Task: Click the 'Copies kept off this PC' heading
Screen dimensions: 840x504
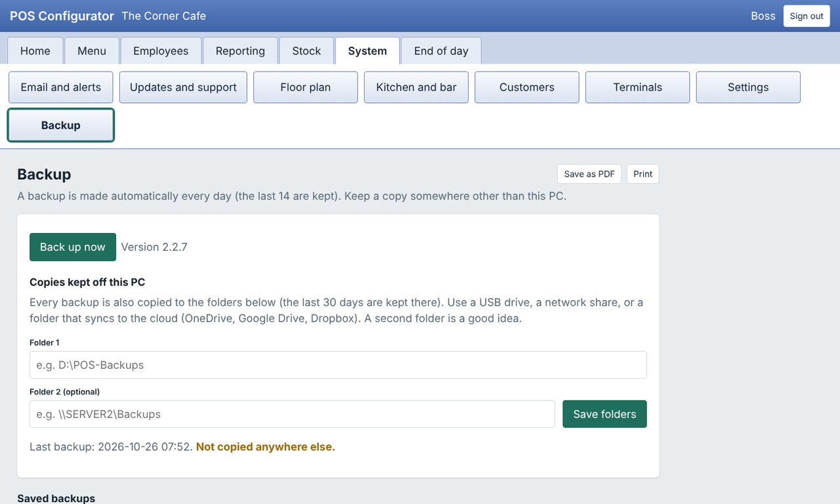Action: click(x=87, y=282)
